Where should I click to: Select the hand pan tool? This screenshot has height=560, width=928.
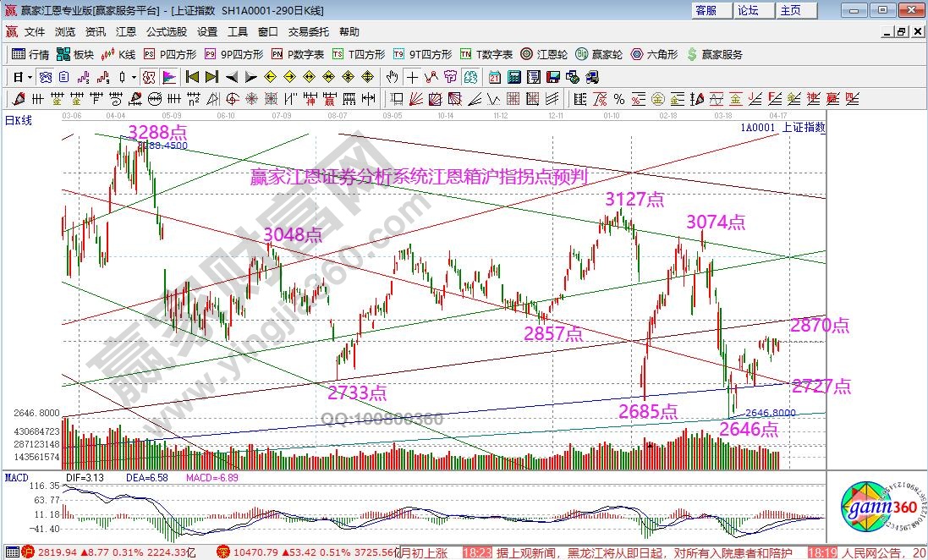393,77
